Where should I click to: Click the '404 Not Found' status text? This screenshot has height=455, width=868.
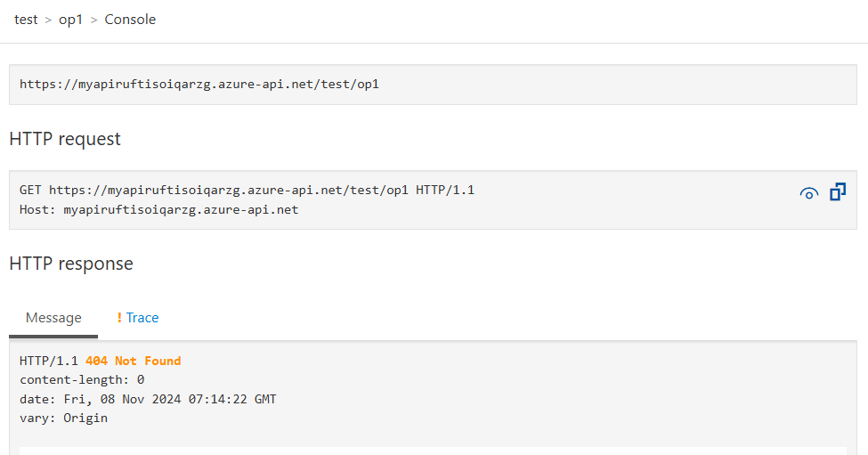point(133,361)
